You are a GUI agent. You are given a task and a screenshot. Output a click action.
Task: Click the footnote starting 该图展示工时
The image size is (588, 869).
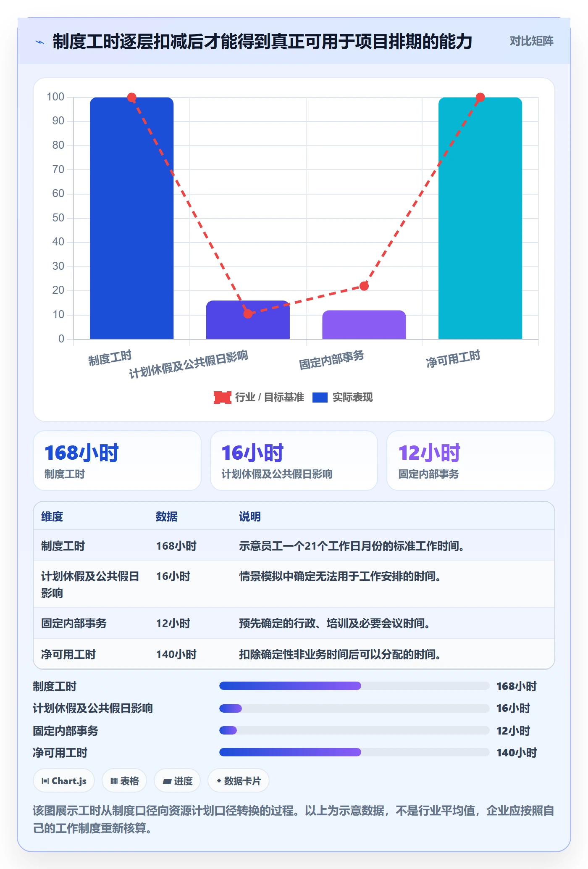[x=294, y=819]
